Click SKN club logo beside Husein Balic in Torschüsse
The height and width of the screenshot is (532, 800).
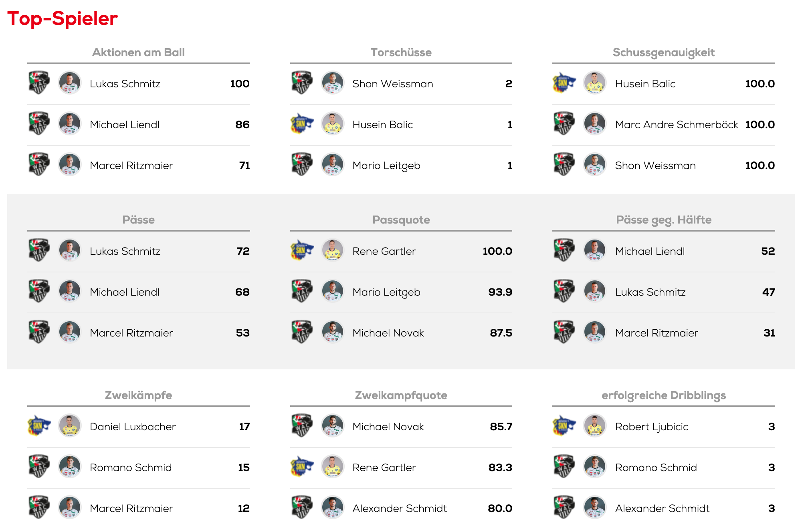302,124
